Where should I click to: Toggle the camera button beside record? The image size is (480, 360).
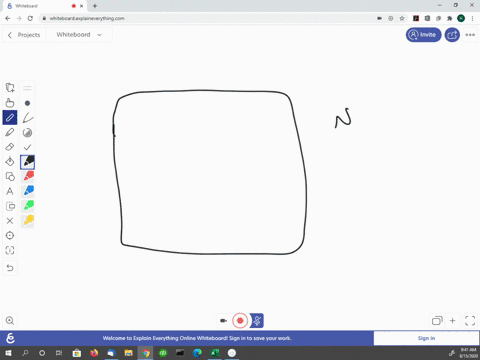coord(223,321)
